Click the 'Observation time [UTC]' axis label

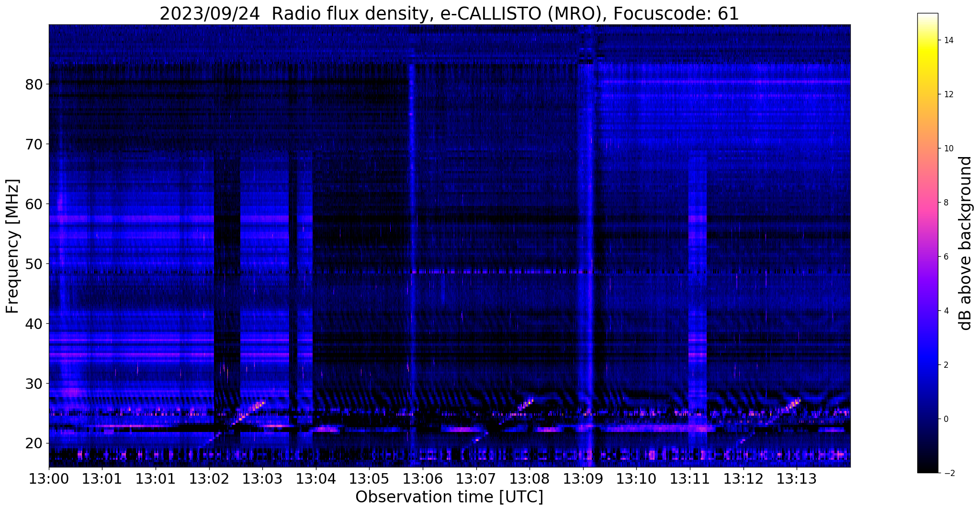pos(449,497)
